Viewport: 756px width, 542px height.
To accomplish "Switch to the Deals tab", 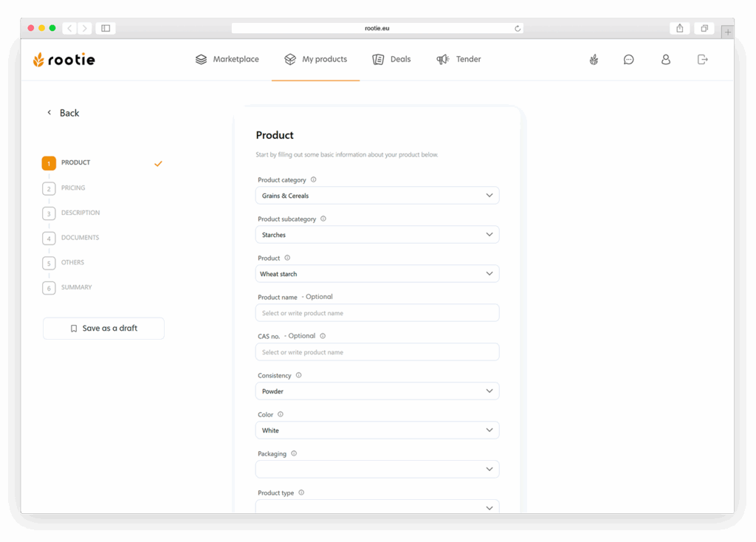I will [391, 59].
